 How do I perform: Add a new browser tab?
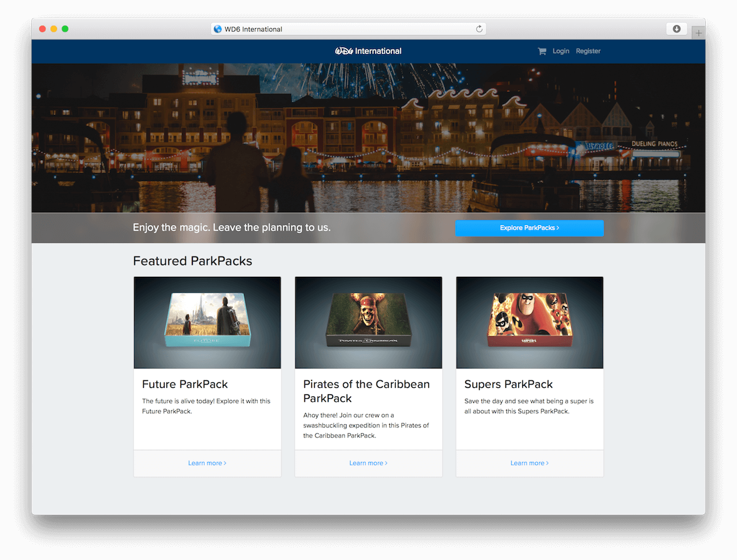(698, 33)
